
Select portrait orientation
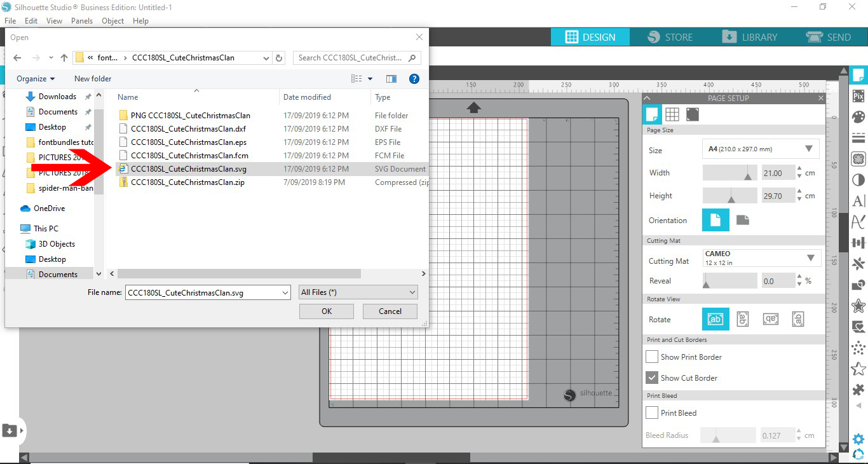(715, 221)
